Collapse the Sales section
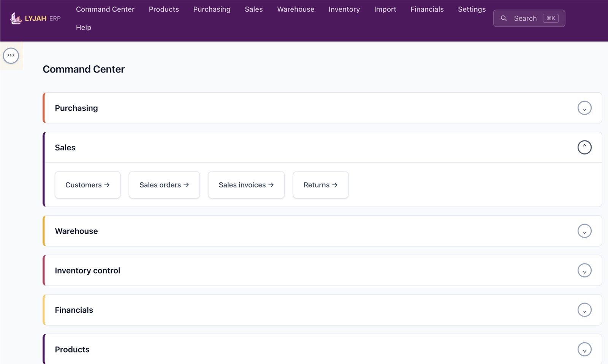Image resolution: width=608 pixels, height=364 pixels. (584, 147)
